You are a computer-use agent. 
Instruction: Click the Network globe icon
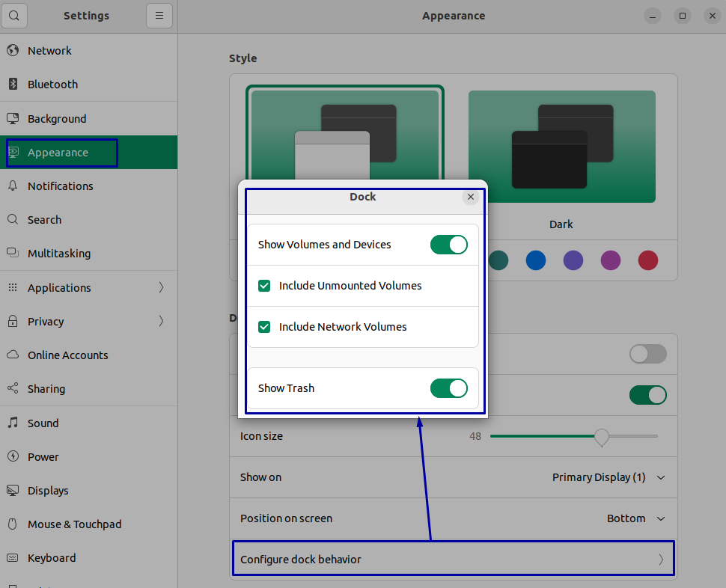tap(13, 50)
